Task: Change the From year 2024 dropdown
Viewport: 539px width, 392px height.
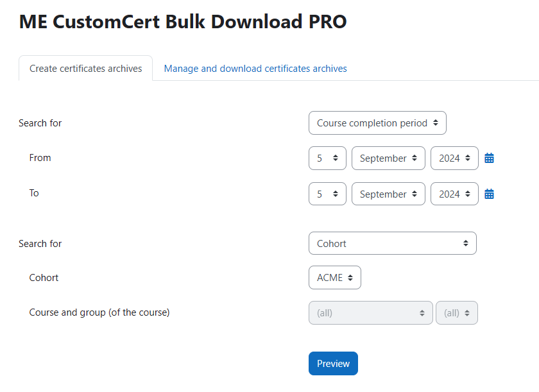Action: [x=454, y=158]
